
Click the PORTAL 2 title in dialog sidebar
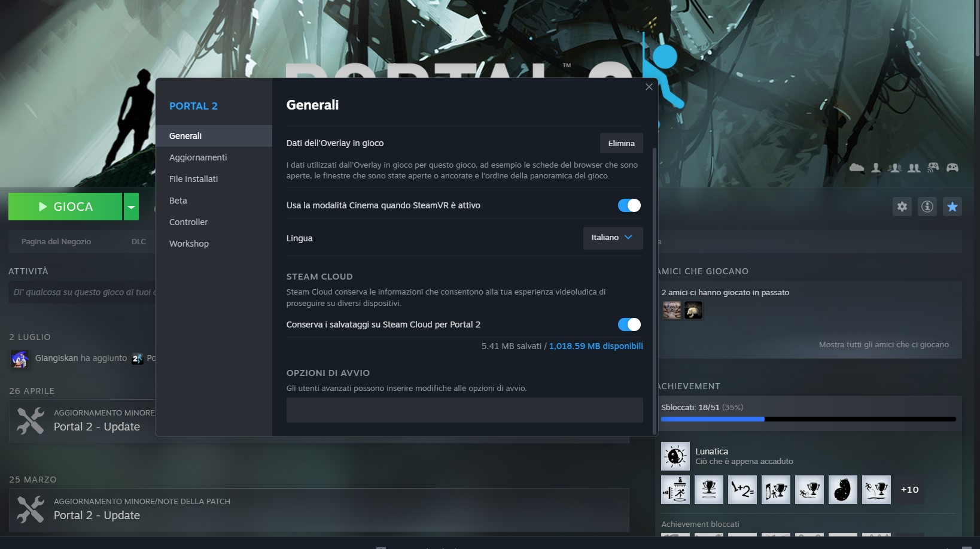(193, 106)
